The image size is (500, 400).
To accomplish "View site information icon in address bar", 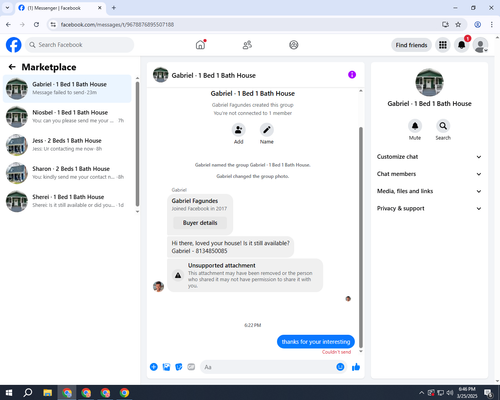I will pos(53,24).
